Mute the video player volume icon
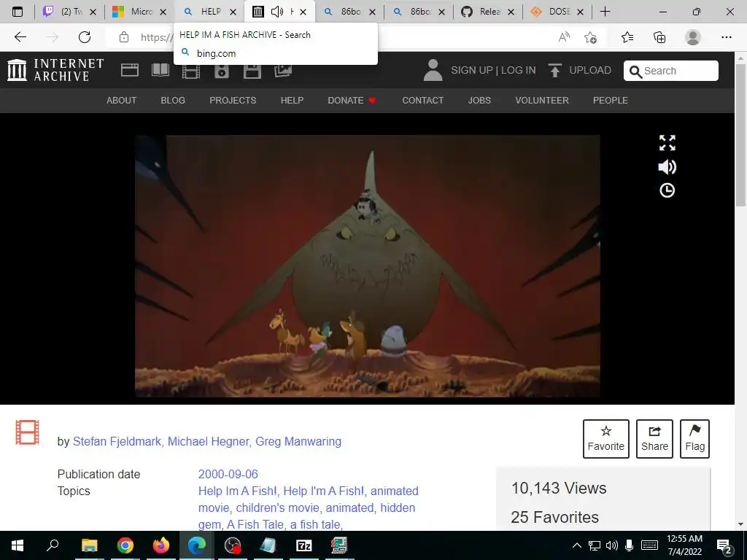 tap(667, 167)
